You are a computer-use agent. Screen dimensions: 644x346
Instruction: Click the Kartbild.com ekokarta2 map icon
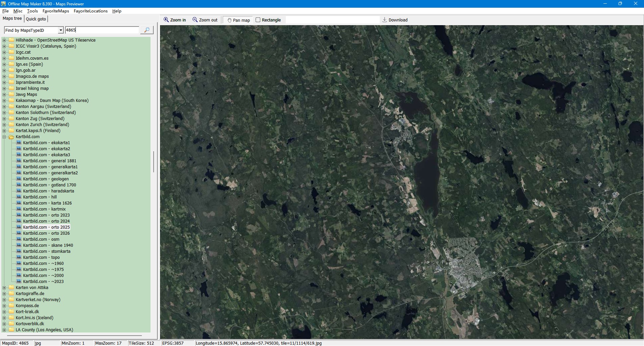coord(19,149)
